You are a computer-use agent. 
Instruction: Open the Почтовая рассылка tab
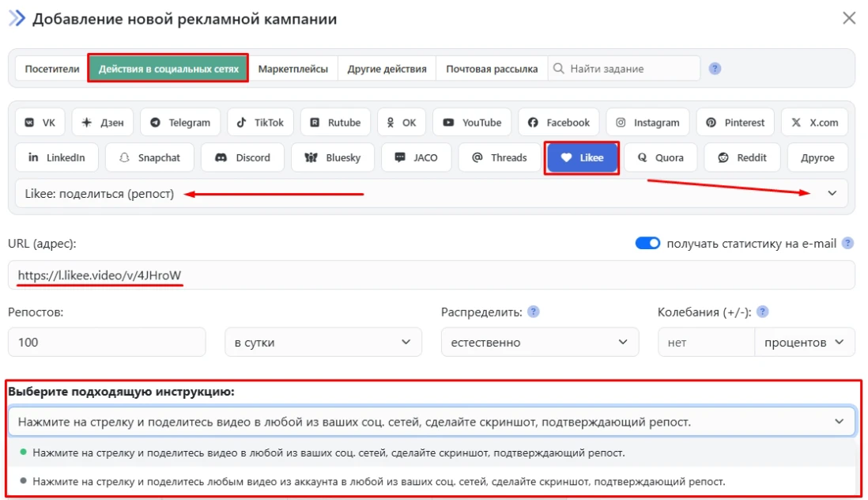(491, 69)
